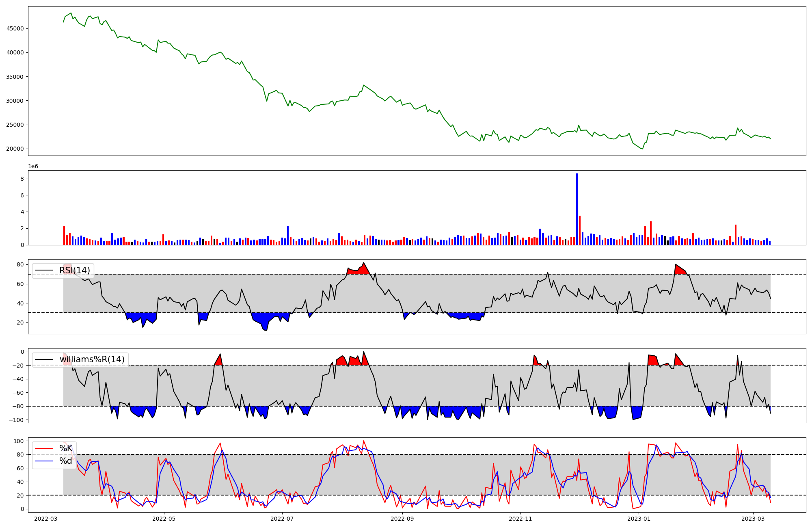
Task: Click the red %K legend line sample
Action: (x=44, y=448)
